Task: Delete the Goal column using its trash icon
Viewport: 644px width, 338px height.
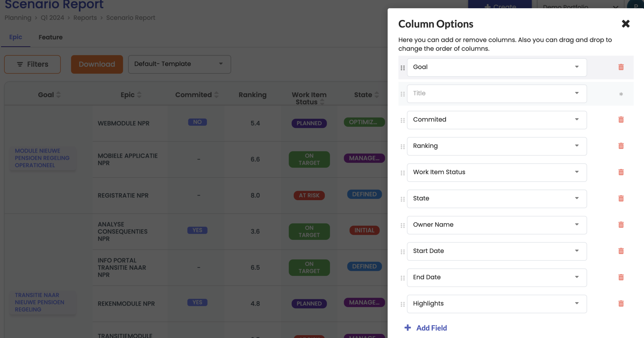Action: coord(621,67)
